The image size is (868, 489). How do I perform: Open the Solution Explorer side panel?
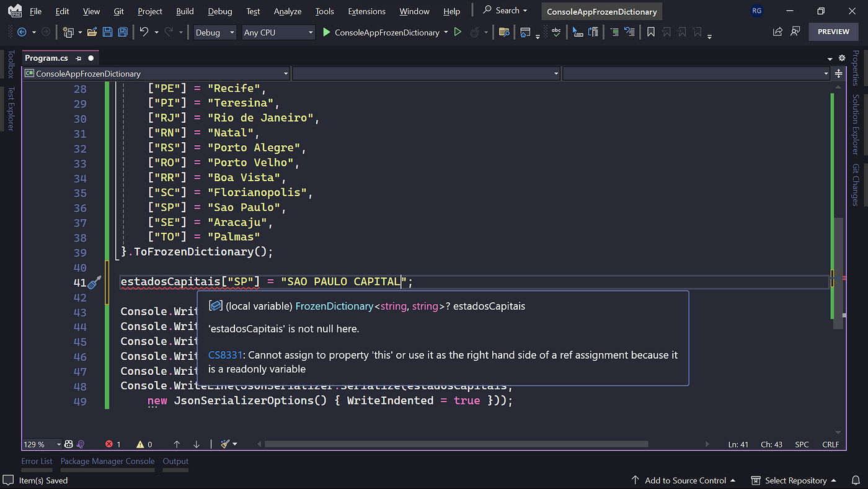856,125
